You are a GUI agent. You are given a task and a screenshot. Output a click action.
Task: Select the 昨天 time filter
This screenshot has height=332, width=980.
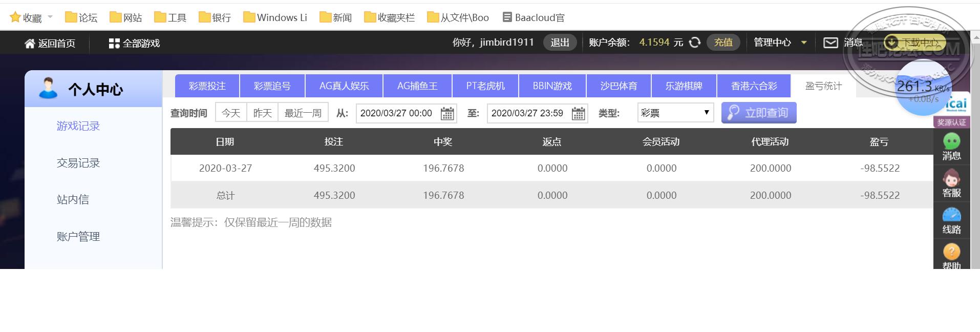(x=263, y=113)
